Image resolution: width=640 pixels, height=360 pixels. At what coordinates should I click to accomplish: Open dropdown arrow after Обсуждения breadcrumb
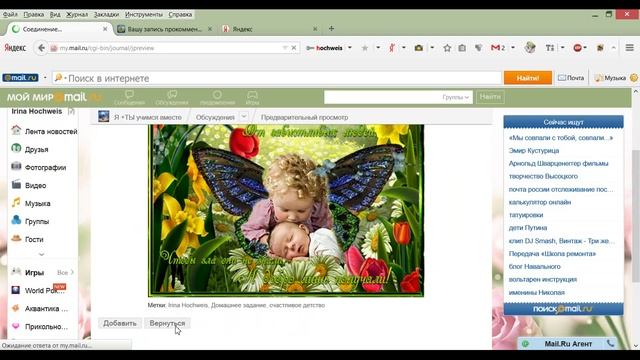(x=244, y=117)
